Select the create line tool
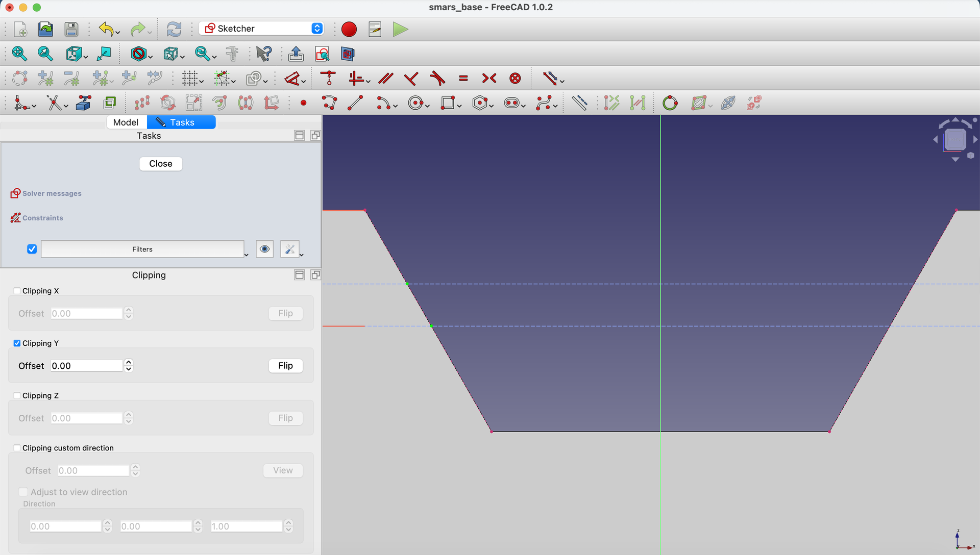The width and height of the screenshot is (980, 555). pos(355,103)
